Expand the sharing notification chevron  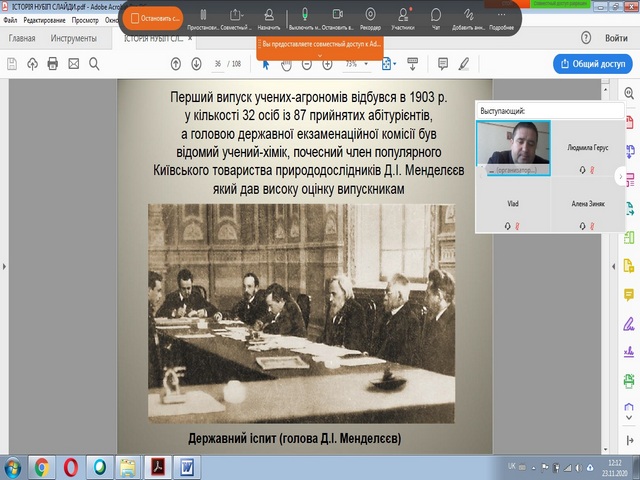pos(320,55)
